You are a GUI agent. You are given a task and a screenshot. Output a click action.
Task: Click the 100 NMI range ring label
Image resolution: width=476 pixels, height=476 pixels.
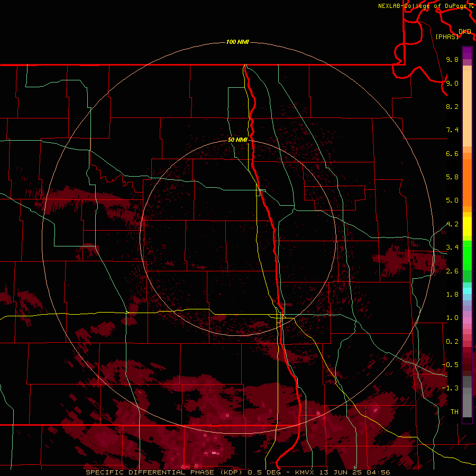[x=237, y=42]
